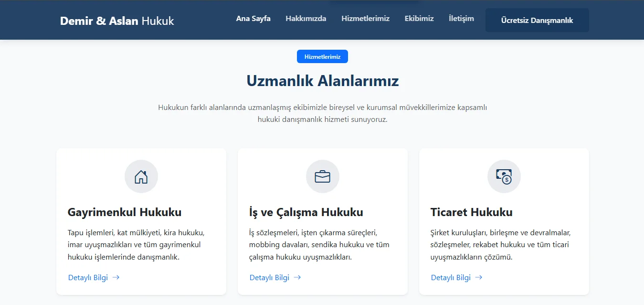
Task: Open the İletişim page from navigation
Action: [x=461, y=19]
